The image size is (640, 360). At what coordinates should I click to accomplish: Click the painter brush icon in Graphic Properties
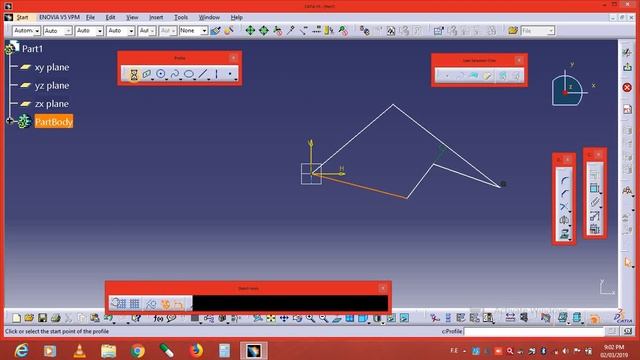[216, 31]
